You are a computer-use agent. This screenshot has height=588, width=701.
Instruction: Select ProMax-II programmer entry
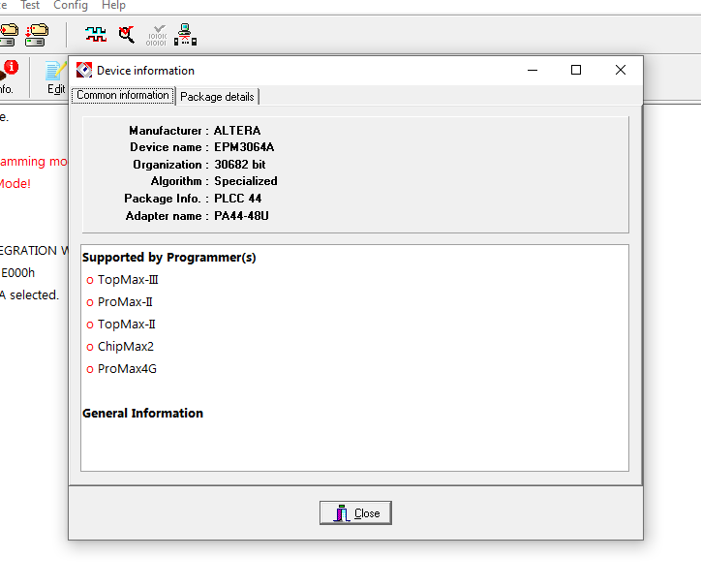point(125,302)
